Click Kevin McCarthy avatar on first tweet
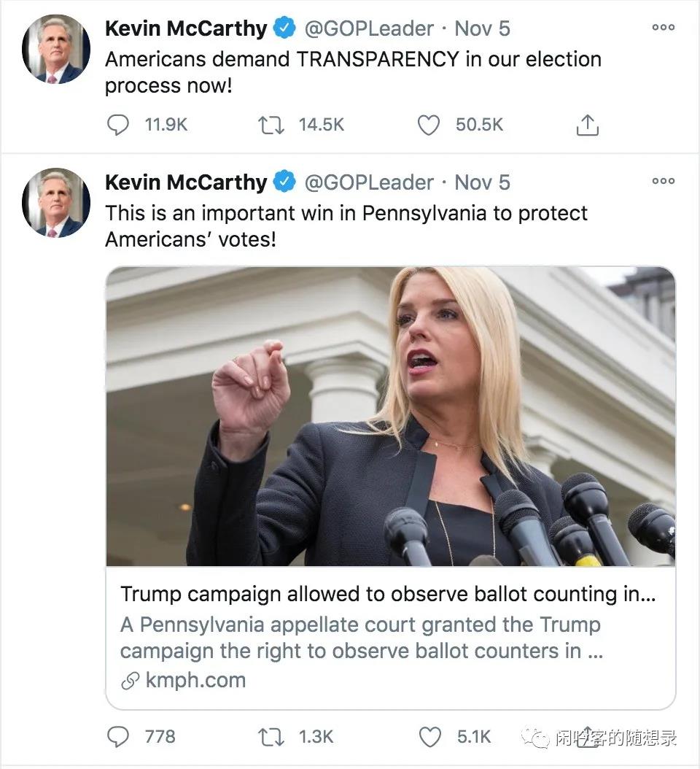 pyautogui.click(x=56, y=49)
